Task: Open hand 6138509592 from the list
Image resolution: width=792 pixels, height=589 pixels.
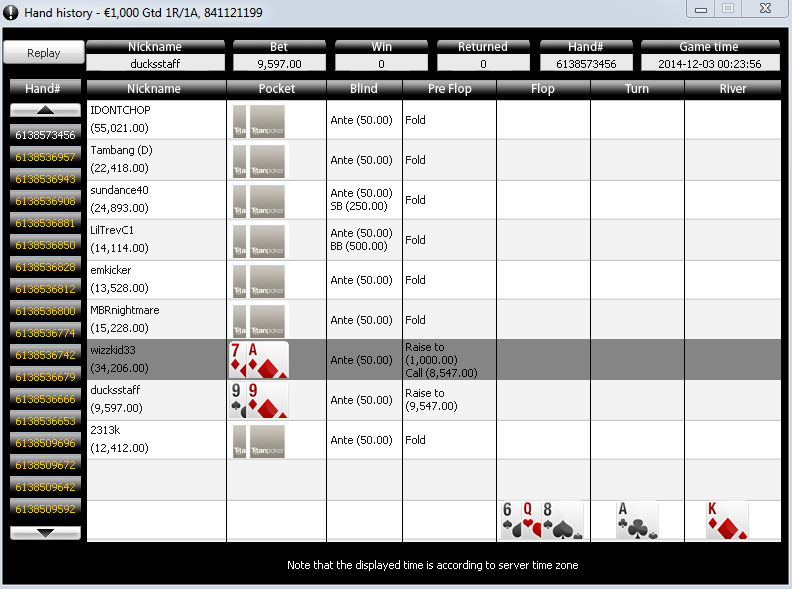Action: click(45, 509)
